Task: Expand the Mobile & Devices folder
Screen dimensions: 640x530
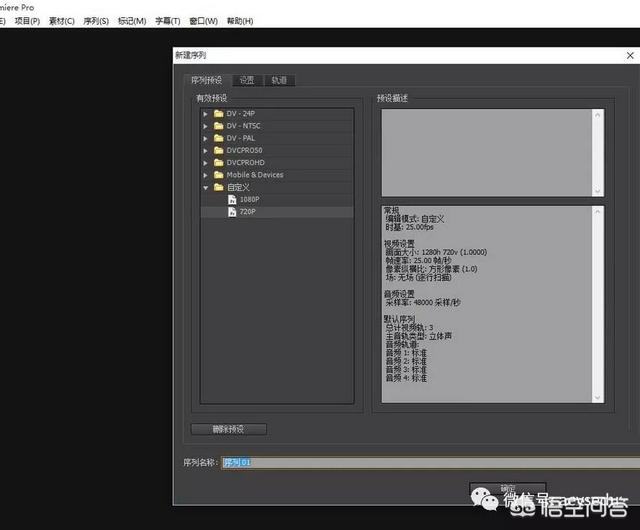Action: click(x=206, y=175)
